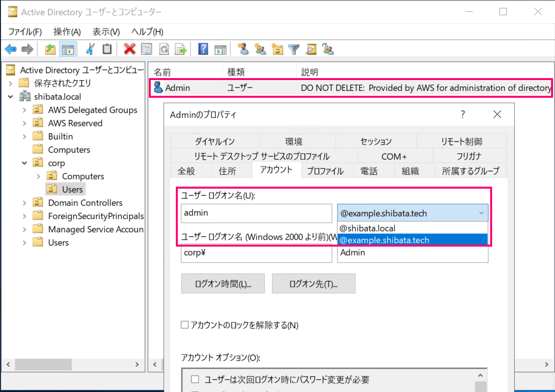Click the grey Forward arrow in toolbar
Image resolution: width=555 pixels, height=392 pixels.
tap(27, 49)
